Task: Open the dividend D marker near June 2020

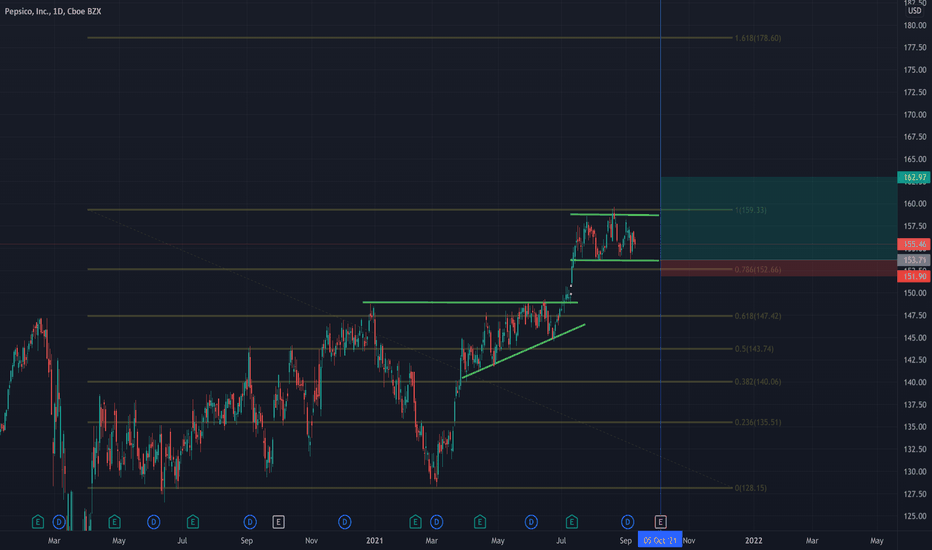Action: tap(153, 522)
